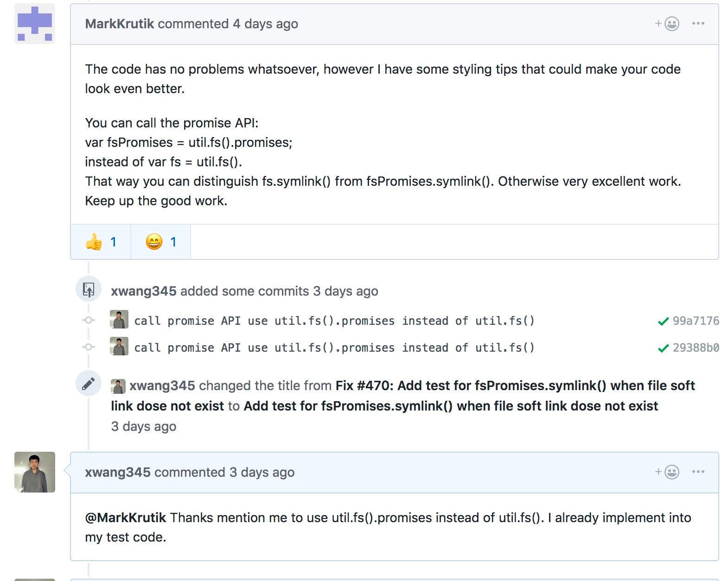728x581 pixels.
Task: Click the @MarkKrutik mention
Action: tap(125, 518)
